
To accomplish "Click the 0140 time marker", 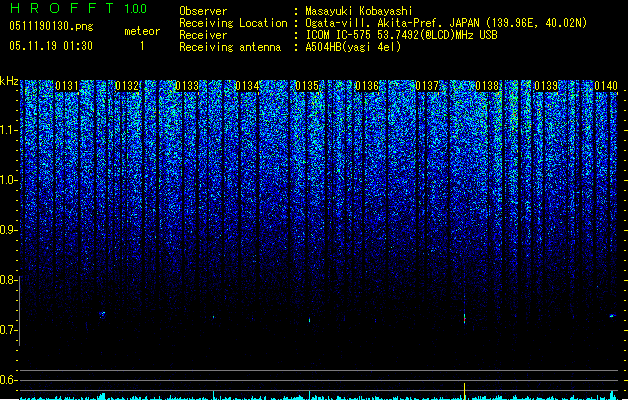I will tap(606, 86).
